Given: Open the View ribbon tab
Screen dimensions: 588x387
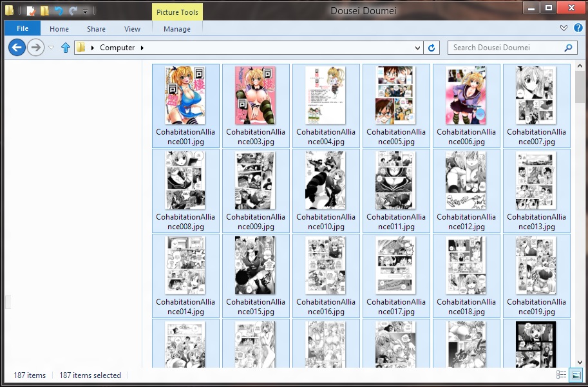Looking at the screenshot, I should (x=133, y=29).
